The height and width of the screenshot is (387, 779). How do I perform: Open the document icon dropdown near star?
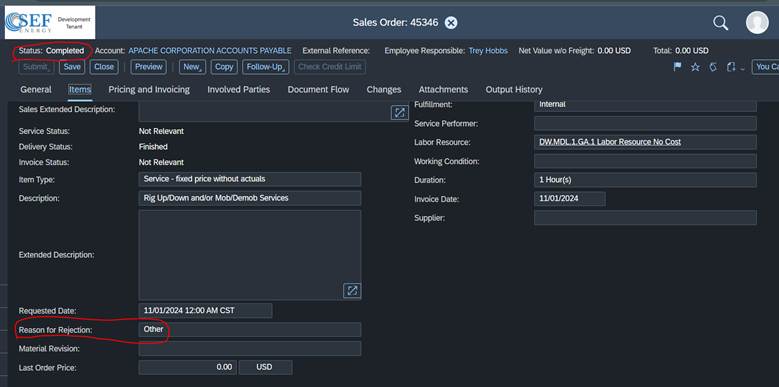pyautogui.click(x=734, y=67)
